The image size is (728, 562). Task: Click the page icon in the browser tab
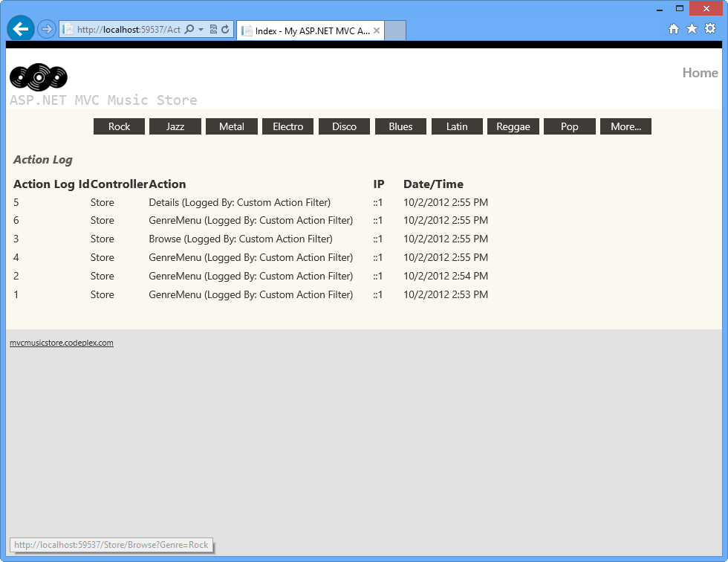point(246,30)
